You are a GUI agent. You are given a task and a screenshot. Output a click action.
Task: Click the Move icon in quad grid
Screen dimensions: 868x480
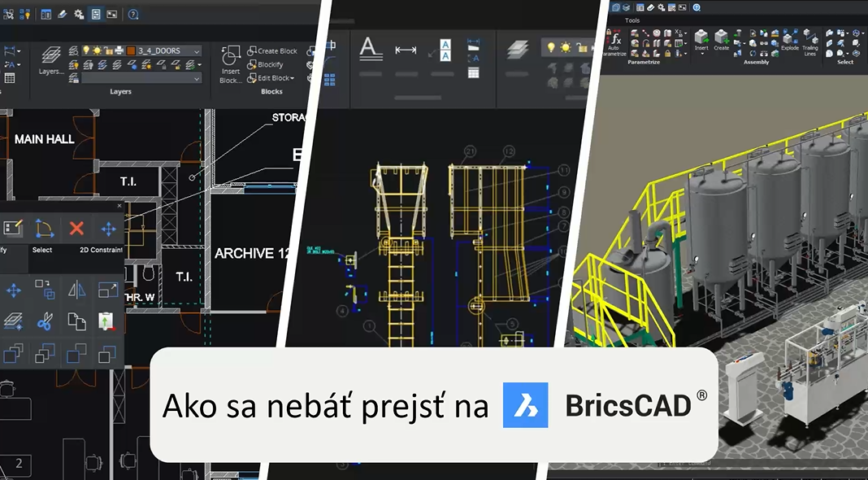(x=13, y=290)
